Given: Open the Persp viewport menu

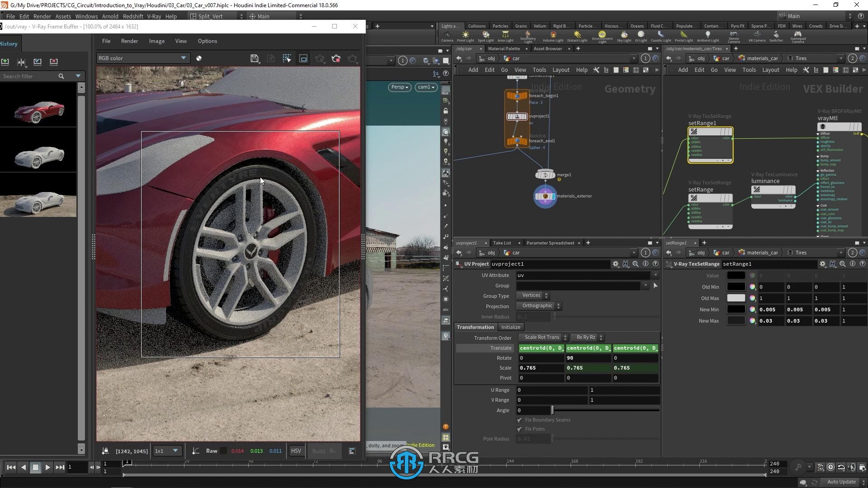Looking at the screenshot, I should pyautogui.click(x=400, y=87).
